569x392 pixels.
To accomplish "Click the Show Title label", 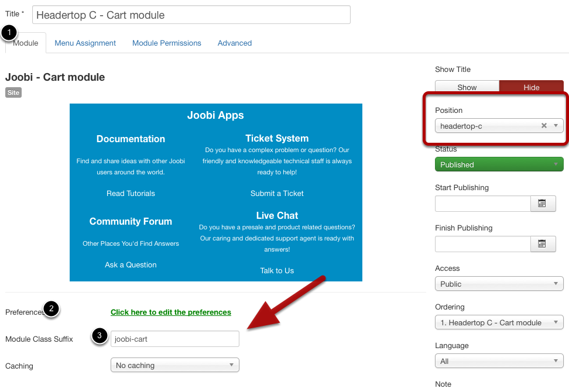I will [453, 69].
